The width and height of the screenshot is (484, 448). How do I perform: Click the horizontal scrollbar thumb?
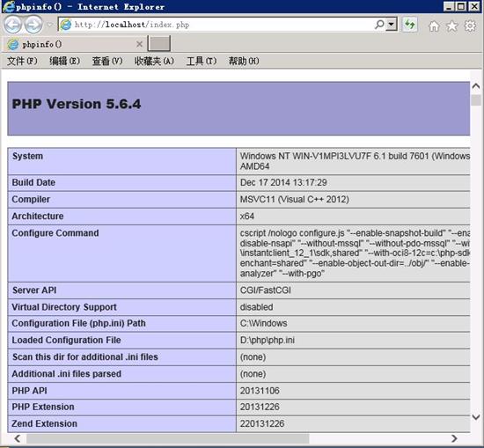coord(167,438)
